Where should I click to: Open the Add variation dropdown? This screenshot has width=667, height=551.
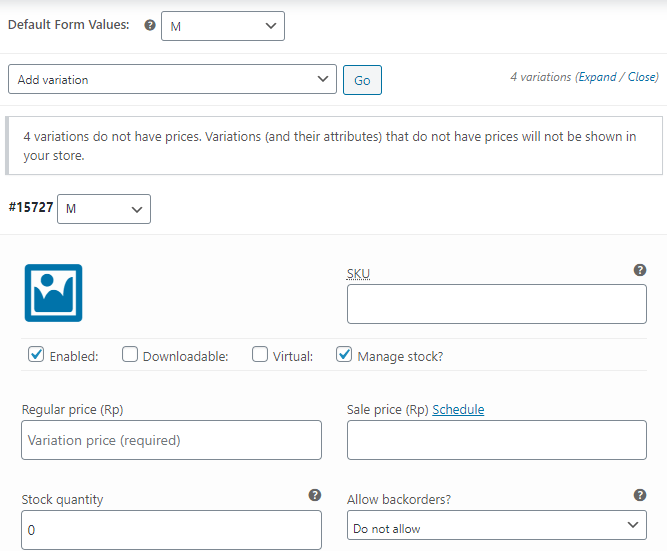(x=172, y=79)
